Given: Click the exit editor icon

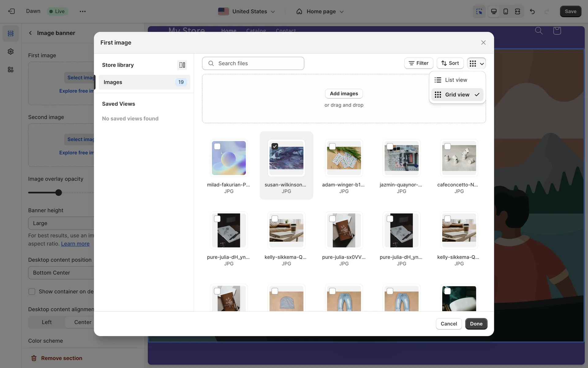Looking at the screenshot, I should (11, 11).
